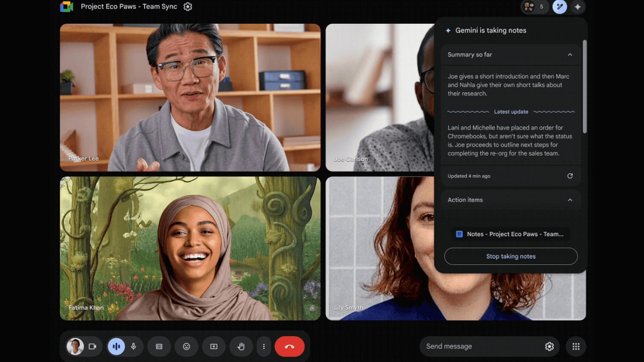Collapse the Summary so far section
Viewport: 644px width, 362px height.
570,55
